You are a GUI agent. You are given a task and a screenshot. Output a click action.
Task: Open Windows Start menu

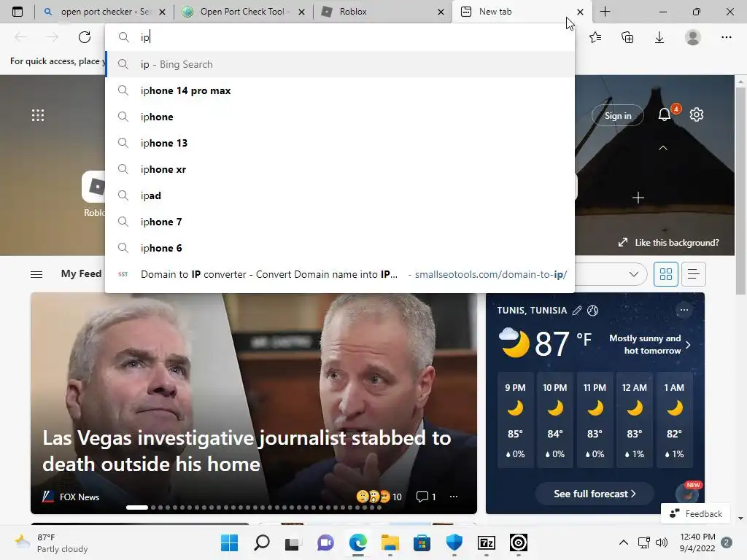[229, 542]
